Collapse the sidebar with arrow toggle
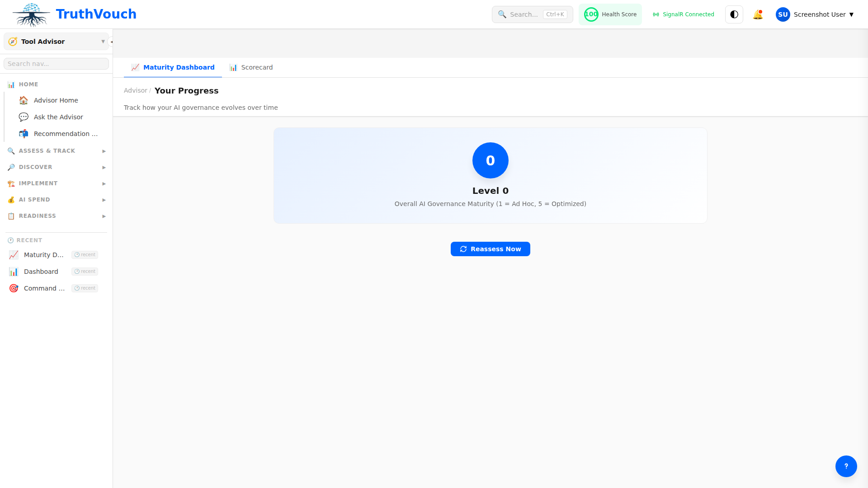The image size is (868, 488). 111,42
